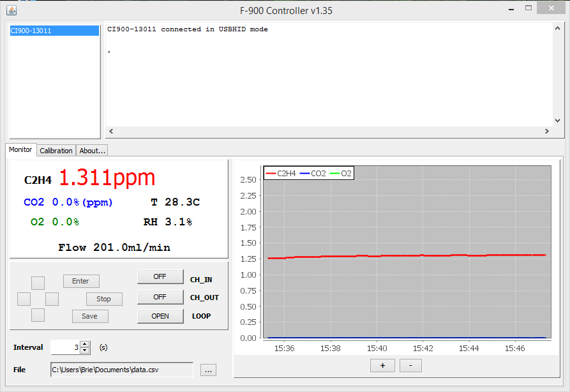Click the log scroll left arrow
The height and width of the screenshot is (392, 570).
coord(111,132)
